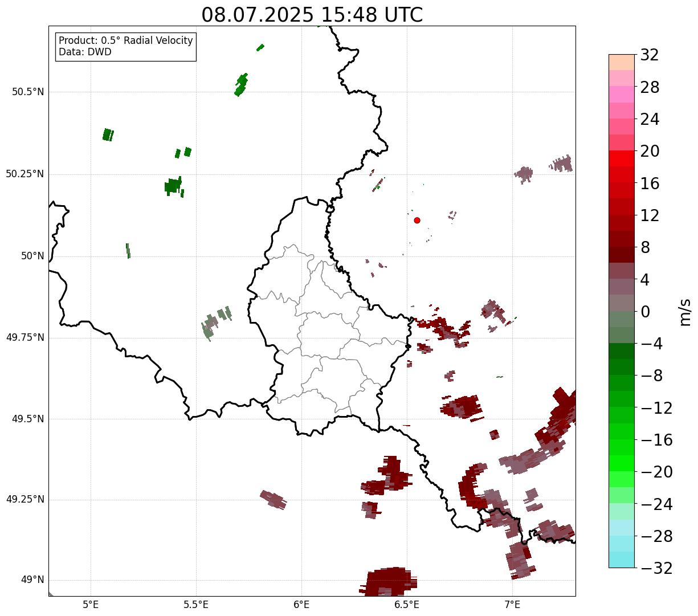
Task: Click the 50°N latitude label
Action: pos(32,256)
